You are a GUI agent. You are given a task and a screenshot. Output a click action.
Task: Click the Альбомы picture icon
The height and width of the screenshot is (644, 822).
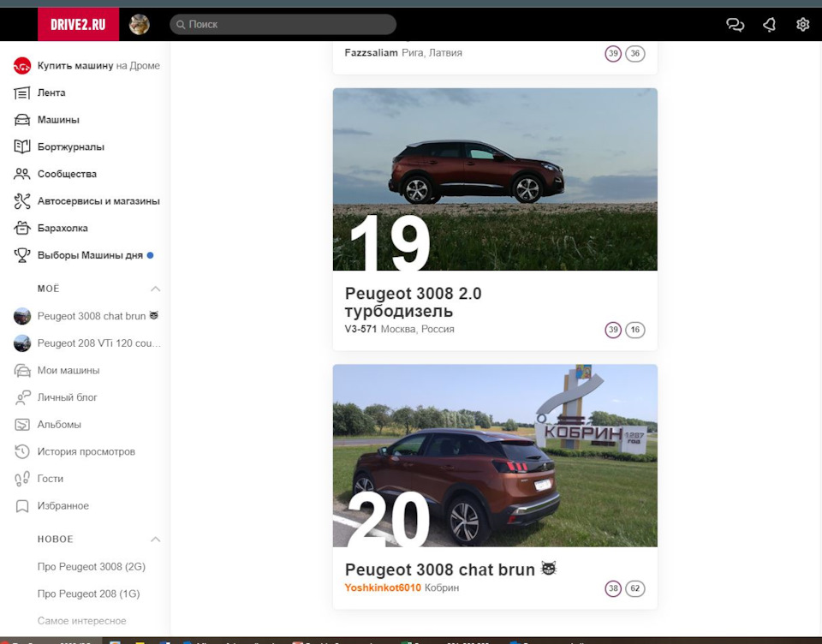pos(22,425)
